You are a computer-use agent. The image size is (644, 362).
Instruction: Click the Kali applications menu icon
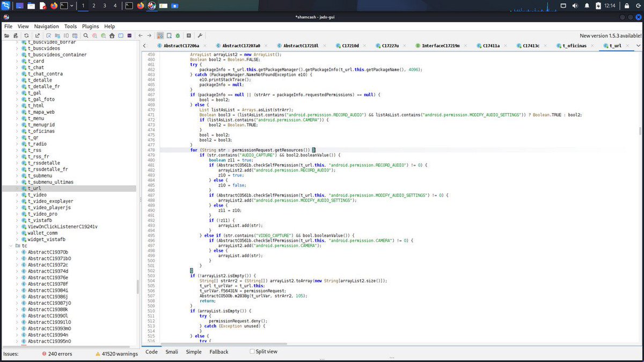pos(6,6)
